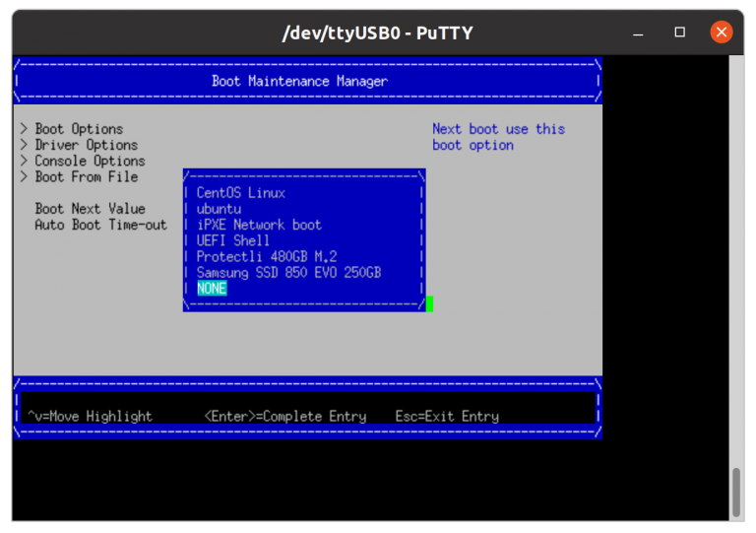This screenshot has width=756, height=533.
Task: Click the arrow beside Console Options
Action: coord(24,161)
